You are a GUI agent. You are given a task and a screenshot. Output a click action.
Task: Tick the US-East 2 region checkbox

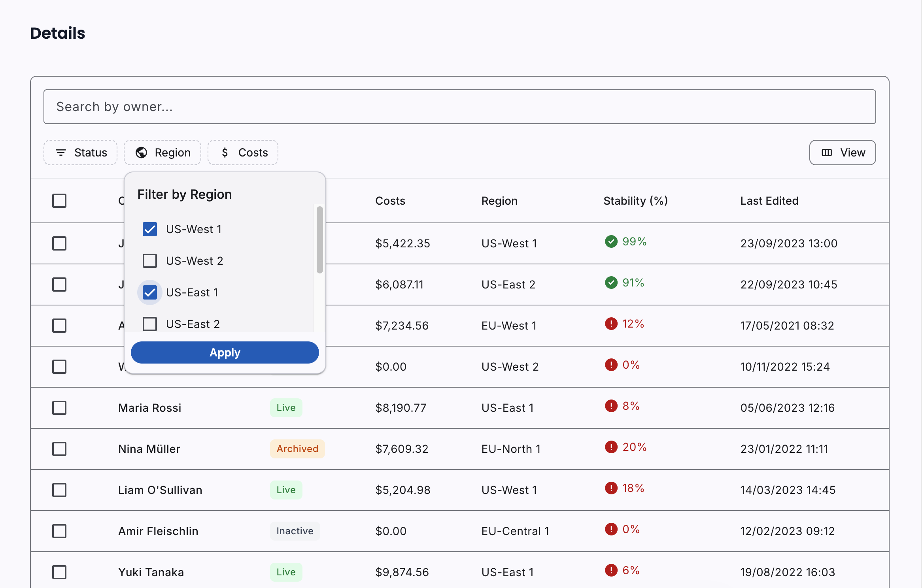tap(150, 324)
